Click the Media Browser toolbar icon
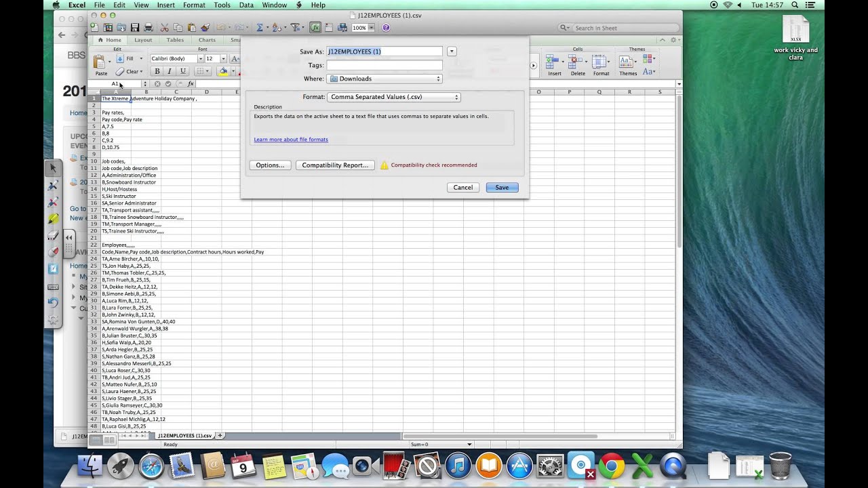 [342, 28]
